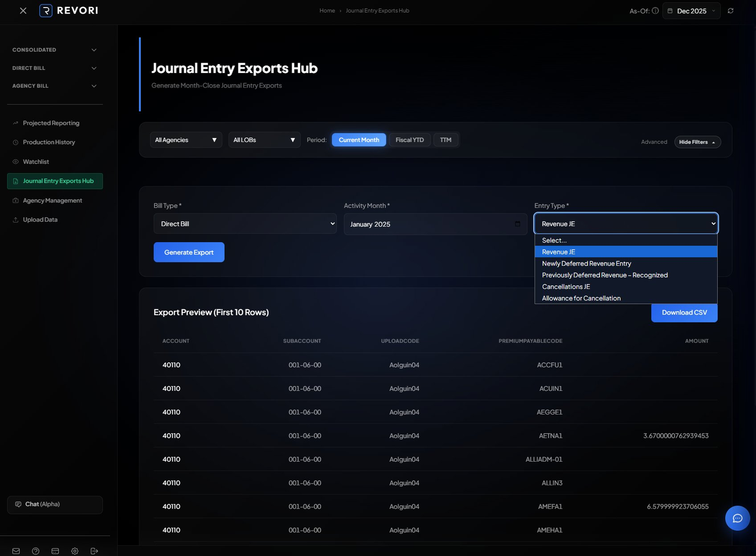Choose the Select... option

point(626,240)
